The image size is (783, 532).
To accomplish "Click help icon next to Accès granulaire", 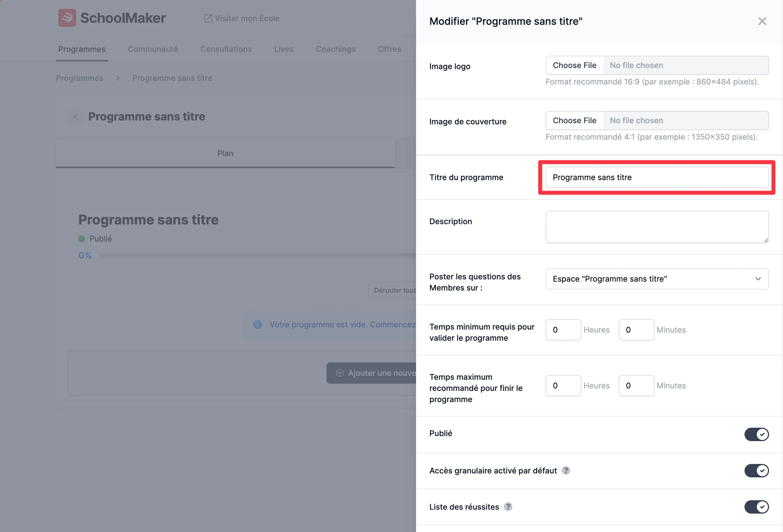I will [x=566, y=470].
